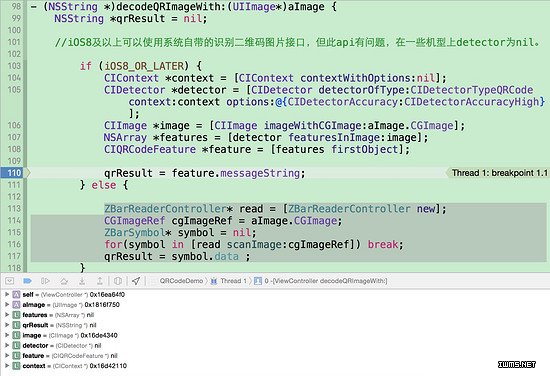Click firstObject in line 108
The width and height of the screenshot is (550, 376).
tap(365, 149)
